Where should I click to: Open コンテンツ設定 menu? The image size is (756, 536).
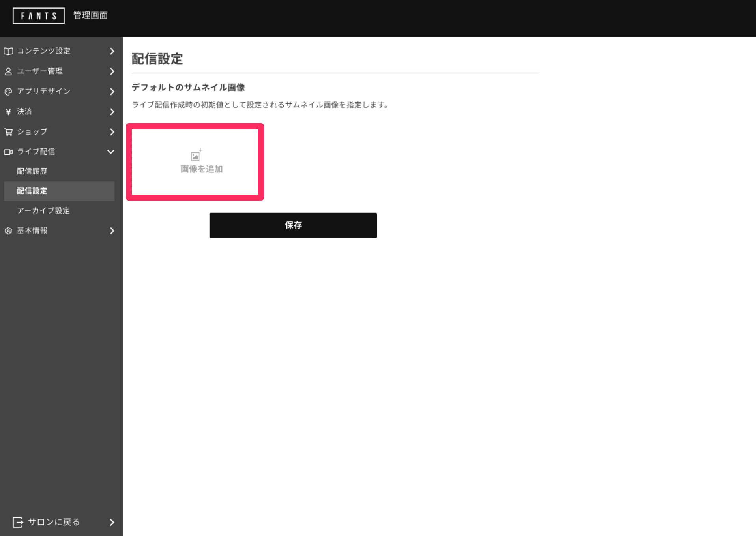[x=43, y=51]
